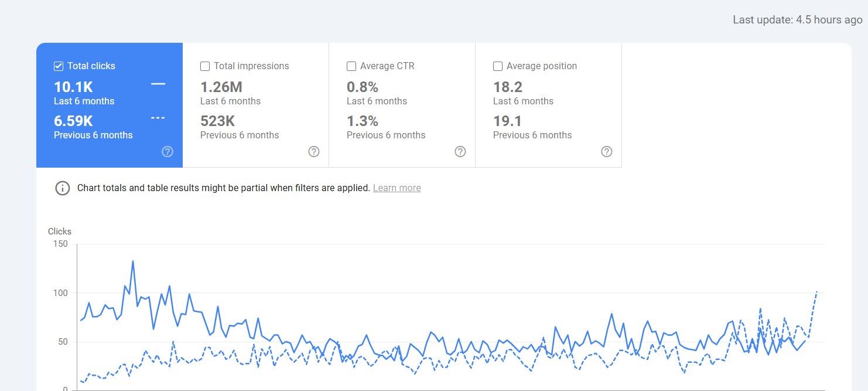Viewport: 868px width, 391px height.
Task: Click dashed line legend marker beside 6.59K
Action: point(158,118)
